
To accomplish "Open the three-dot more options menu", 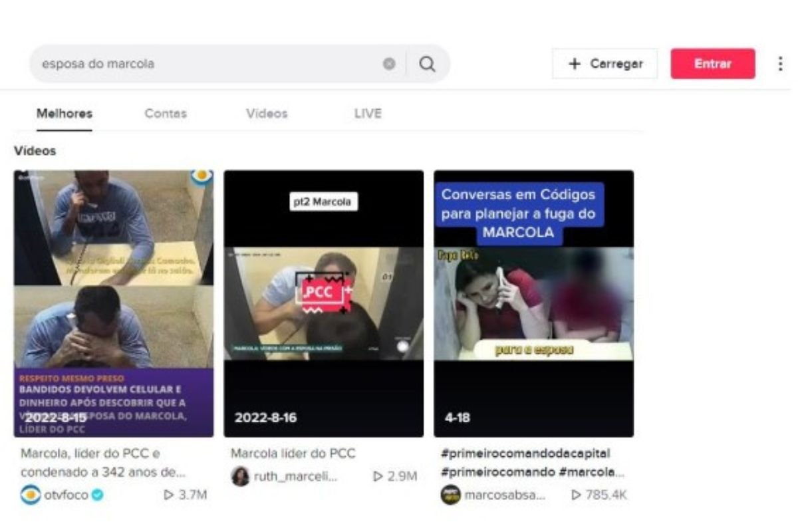I will 780,64.
